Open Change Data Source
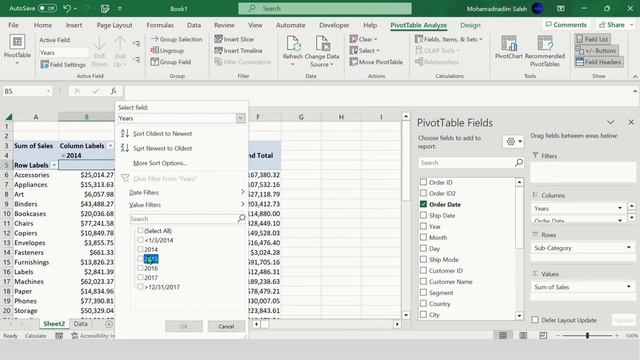This screenshot has width=640, height=360. click(x=322, y=51)
